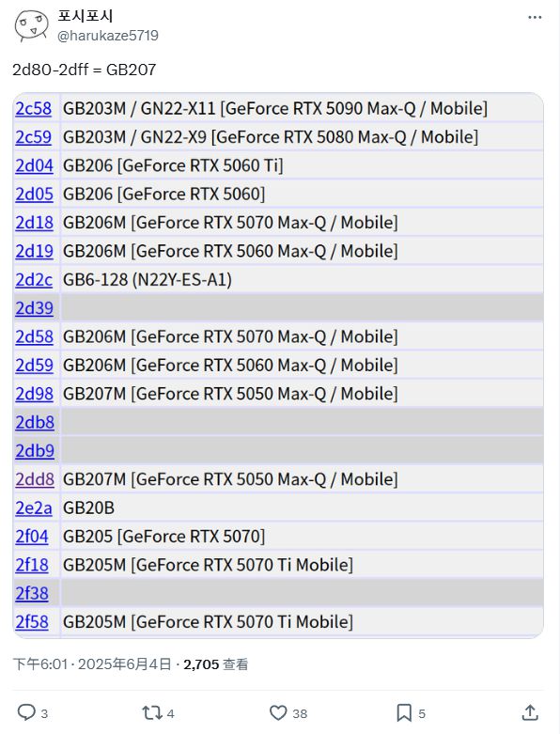This screenshot has height=734, width=560.
Task: Click the tweet timestamp 下午6:01 · 2025年6月4日
Action: 92,664
